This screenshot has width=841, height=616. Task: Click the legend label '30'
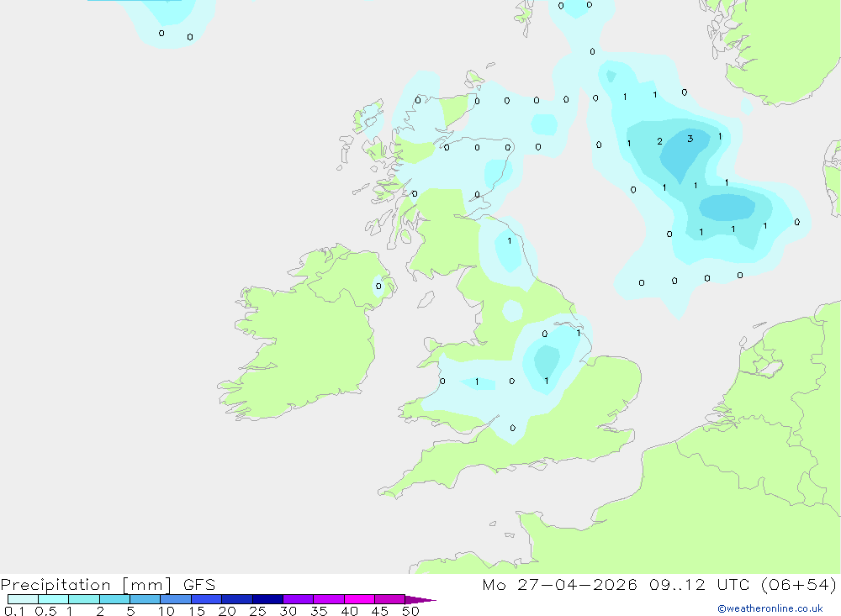click(288, 611)
